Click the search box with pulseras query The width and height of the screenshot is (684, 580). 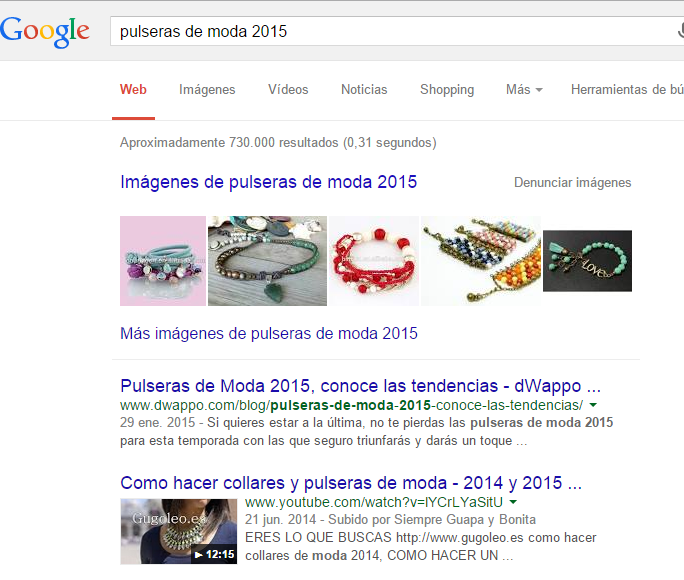point(393,31)
